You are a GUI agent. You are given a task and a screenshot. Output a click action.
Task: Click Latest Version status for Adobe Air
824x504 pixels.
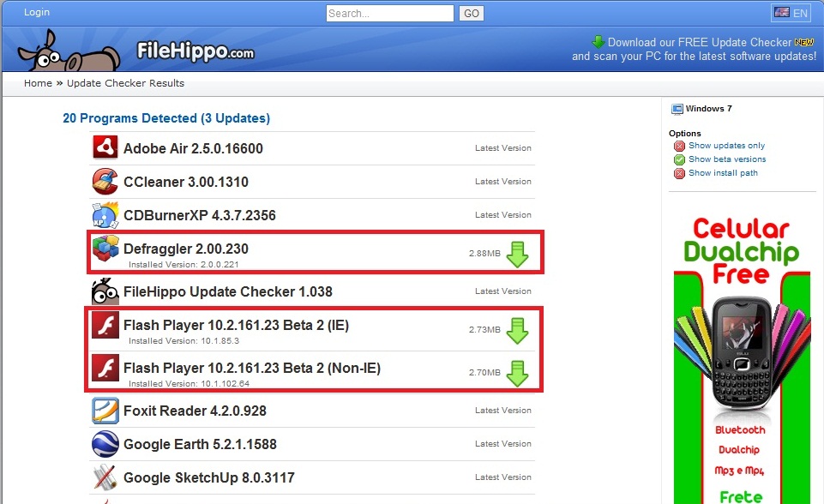point(503,148)
